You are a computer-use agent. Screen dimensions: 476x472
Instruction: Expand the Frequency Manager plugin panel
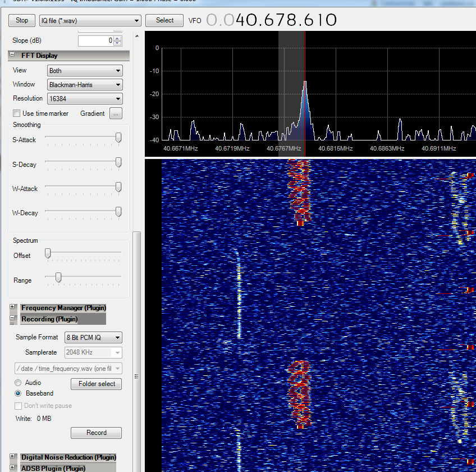pos(12,306)
